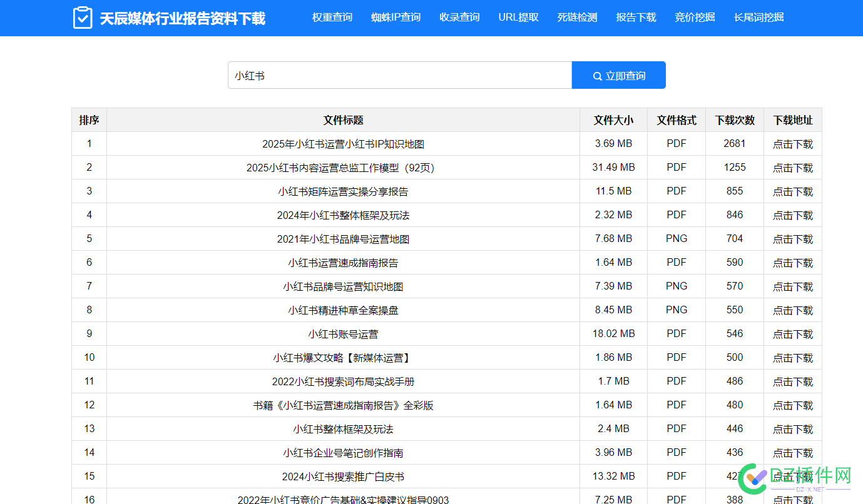Click the 18.02 MB file size cell
Screen dimensions: 863x504
pyautogui.click(x=613, y=334)
